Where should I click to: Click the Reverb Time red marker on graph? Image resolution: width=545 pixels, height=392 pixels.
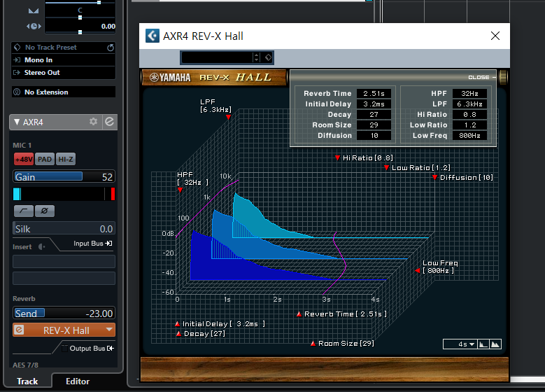tap(299, 314)
